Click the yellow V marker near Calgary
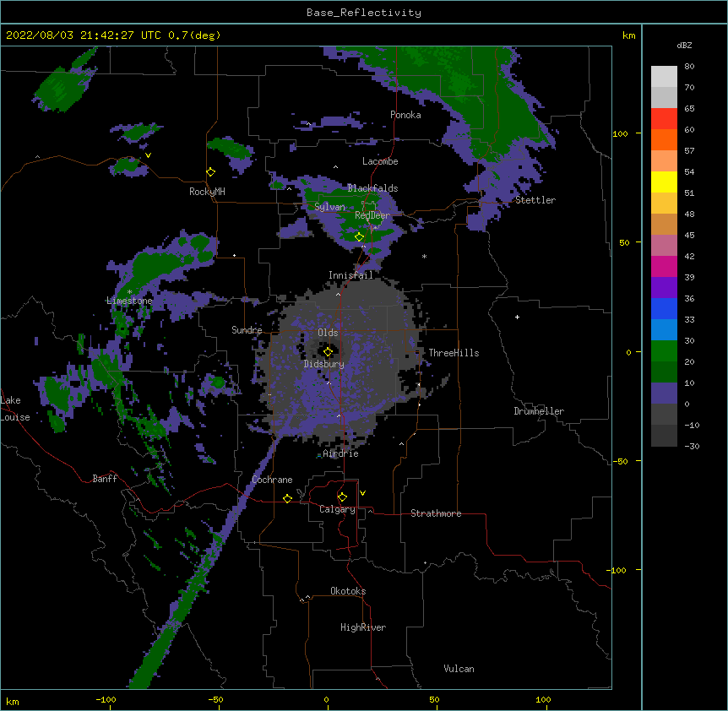The image size is (728, 711). coord(362,493)
